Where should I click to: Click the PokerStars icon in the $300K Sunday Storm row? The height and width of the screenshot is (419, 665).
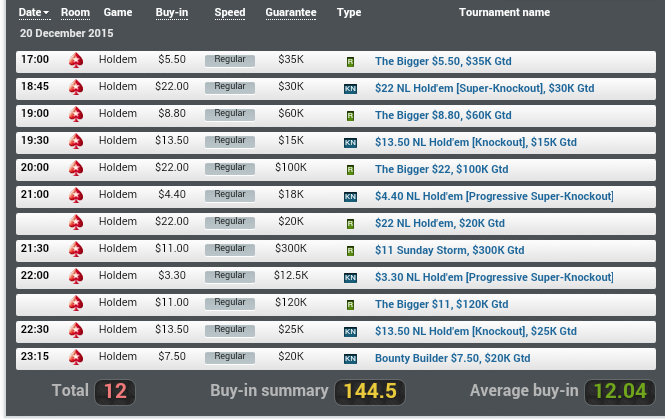coord(76,250)
